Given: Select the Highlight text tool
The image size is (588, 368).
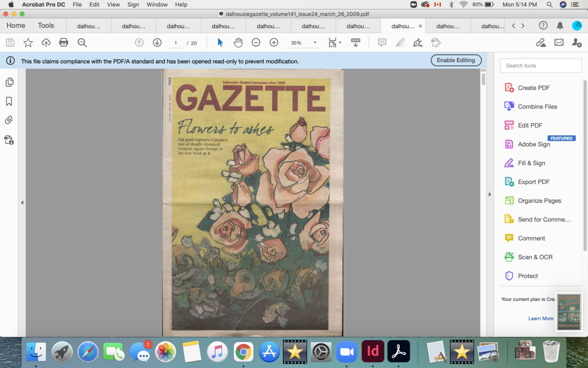Looking at the screenshot, I should tap(400, 42).
